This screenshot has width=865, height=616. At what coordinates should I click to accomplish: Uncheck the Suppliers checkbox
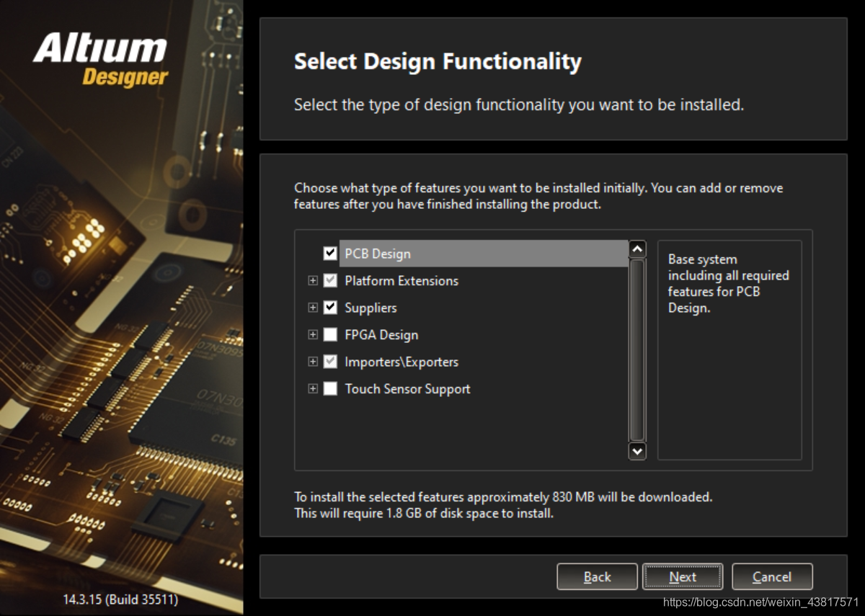(x=330, y=308)
